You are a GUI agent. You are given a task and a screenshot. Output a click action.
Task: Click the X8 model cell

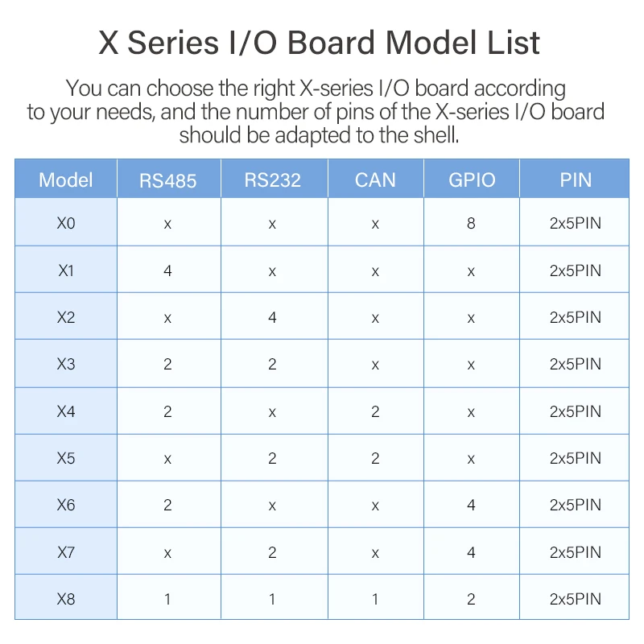coord(66,599)
